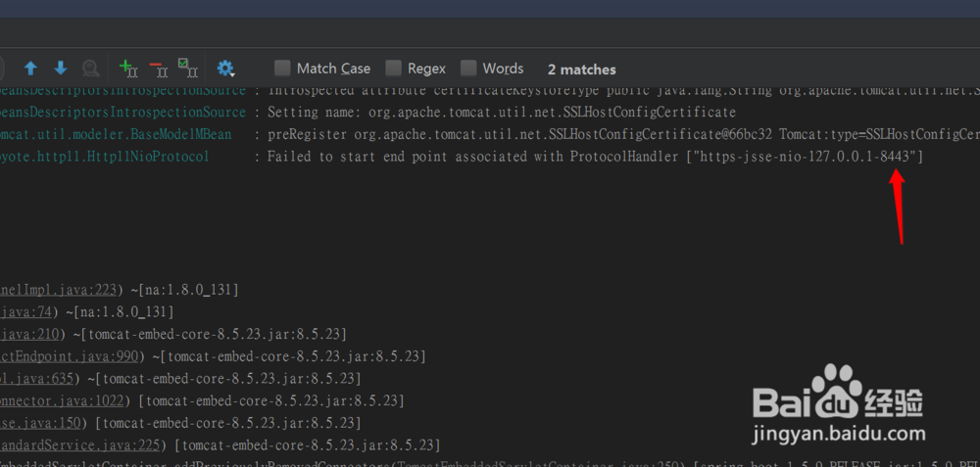
Task: Open tandardService.java:225 in the editor
Action: pyautogui.click(x=82, y=445)
